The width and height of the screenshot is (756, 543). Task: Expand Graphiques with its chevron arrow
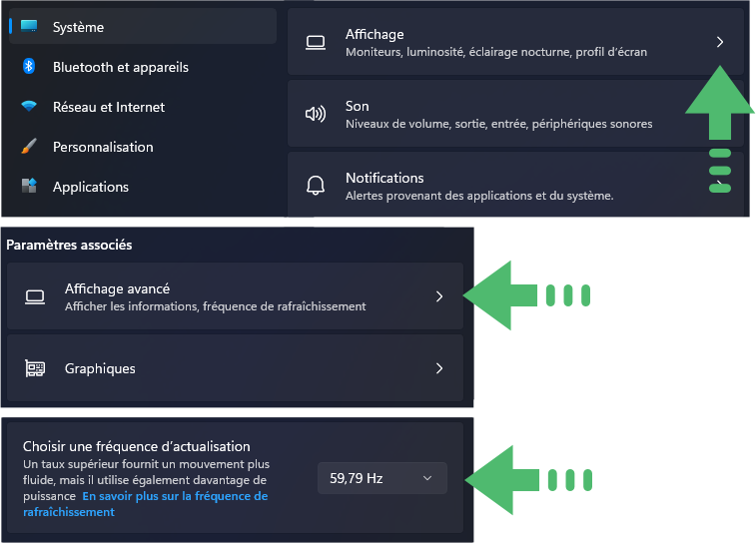439,368
